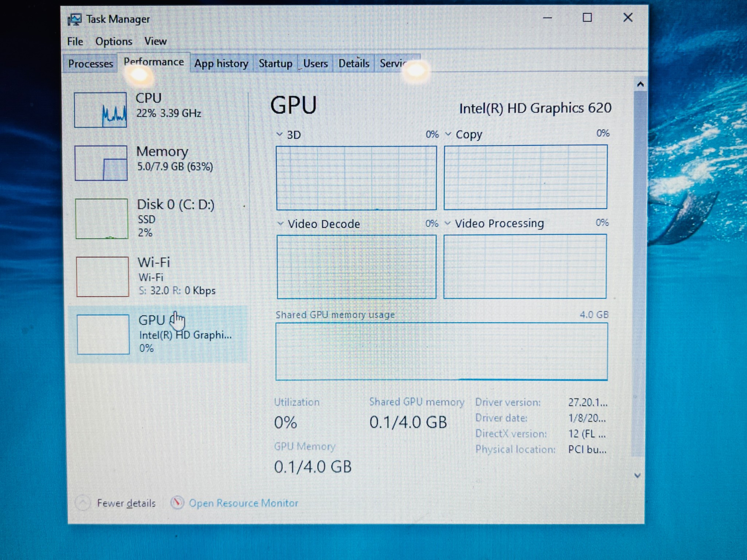Open the Copy engine dropdown chevron
The image size is (747, 560).
point(448,134)
